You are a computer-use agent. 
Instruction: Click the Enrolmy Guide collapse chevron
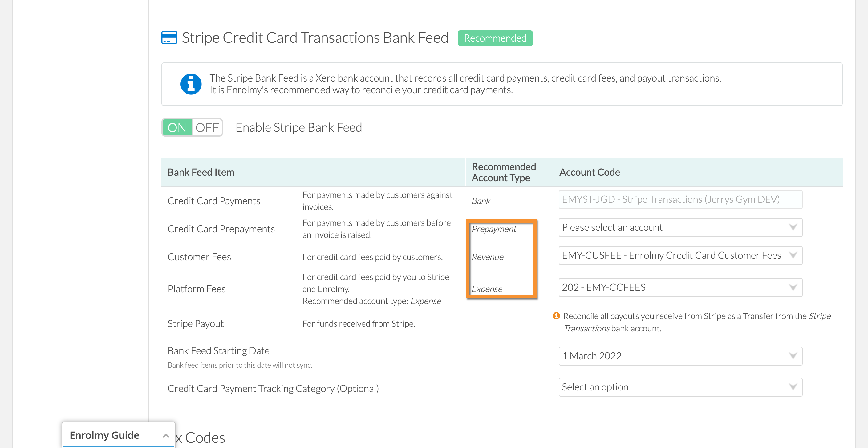click(x=165, y=436)
